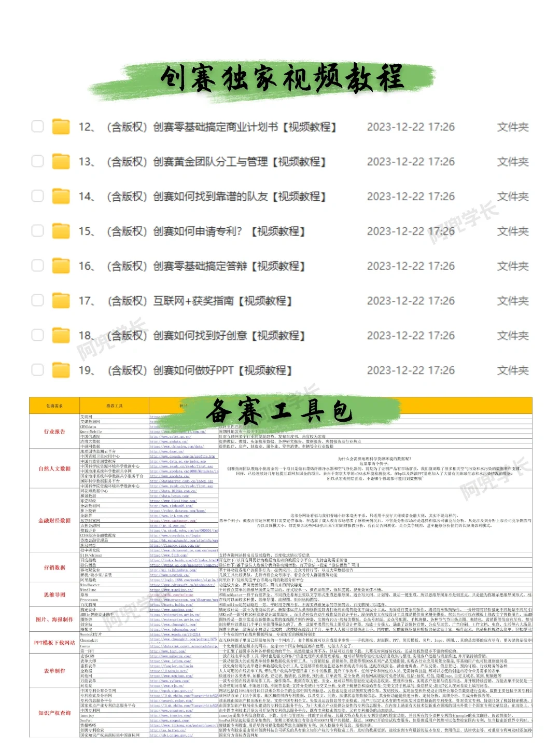Open folder name 创赛零基础搞定答辩【视频教程】
This screenshot has width=560, height=747.
click(x=229, y=266)
